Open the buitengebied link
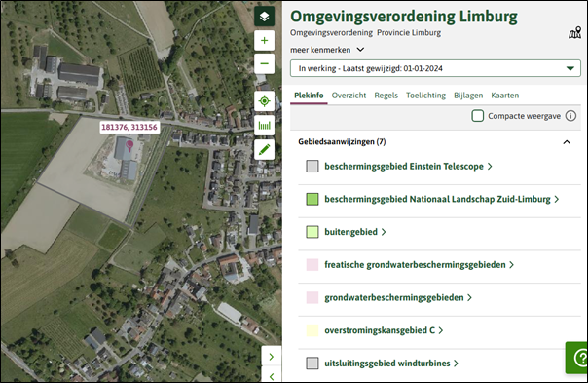The height and width of the screenshot is (383, 588). (x=351, y=232)
